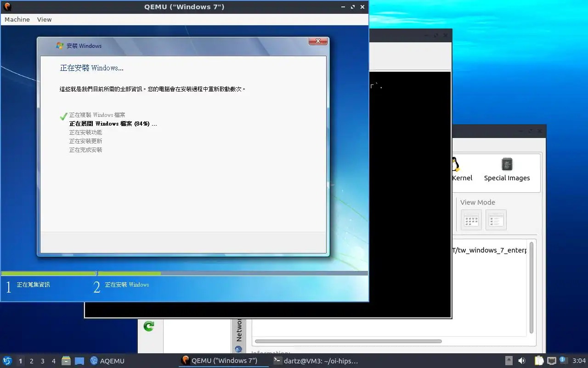
Task: Click the Windows flag icon in the installer title
Action: click(x=60, y=46)
